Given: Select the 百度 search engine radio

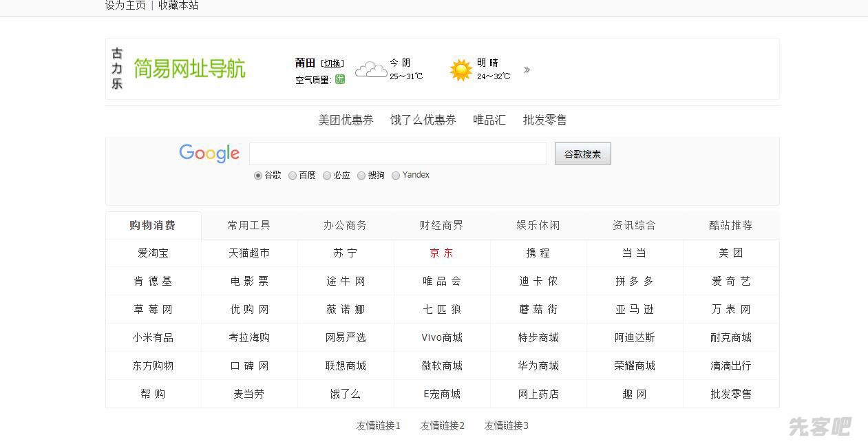Looking at the screenshot, I should pos(293,176).
